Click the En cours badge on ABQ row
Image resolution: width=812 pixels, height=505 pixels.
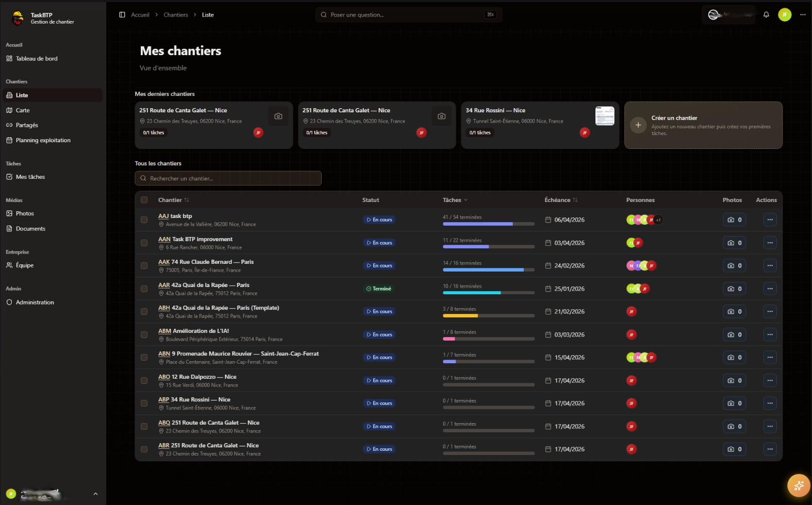pyautogui.click(x=379, y=426)
